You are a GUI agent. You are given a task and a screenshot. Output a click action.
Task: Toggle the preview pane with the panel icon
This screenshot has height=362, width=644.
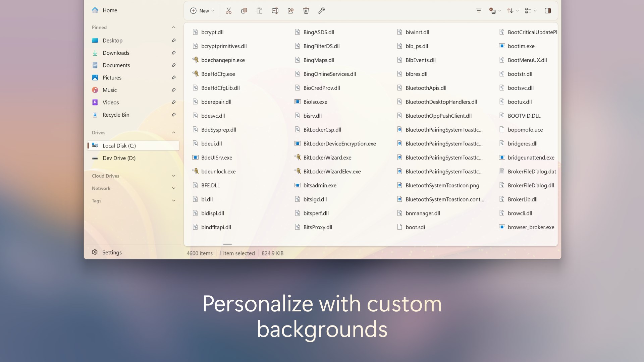tap(548, 10)
